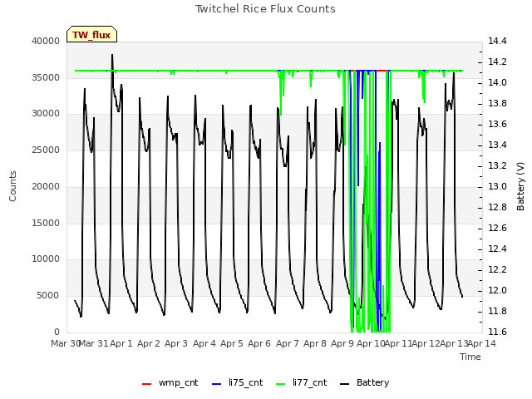Image resolution: width=532 pixels, height=399 pixels.
Task: Select the wmp_cnt legend label
Action: coord(178,383)
